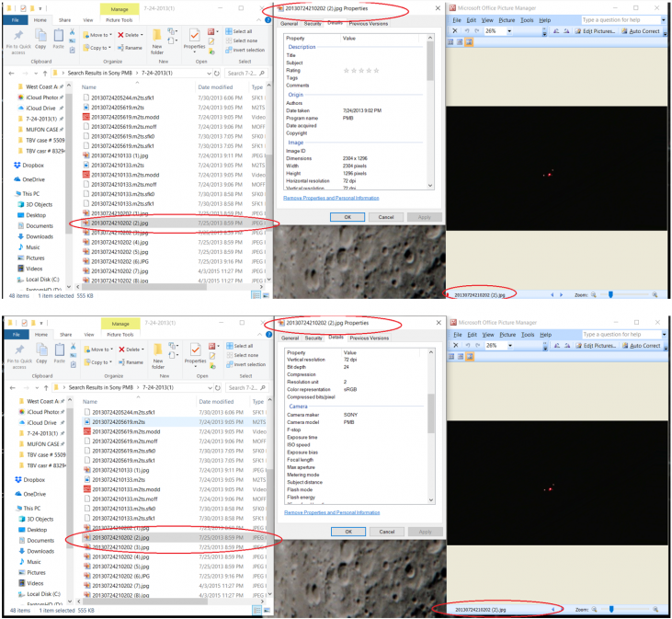This screenshot has width=672, height=619.
Task: Click the Search box in upper Explorer
Action: coord(246,74)
